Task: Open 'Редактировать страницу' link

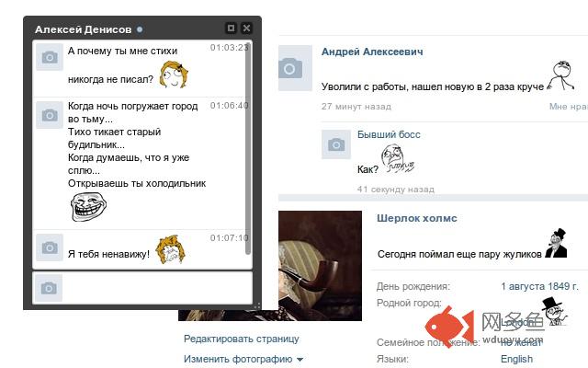Action: [242, 339]
